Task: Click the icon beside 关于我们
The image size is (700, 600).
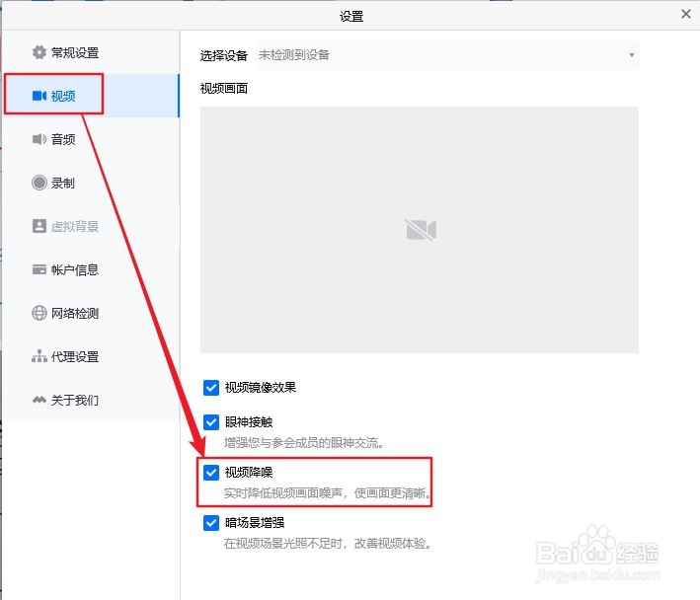Action: (x=39, y=400)
